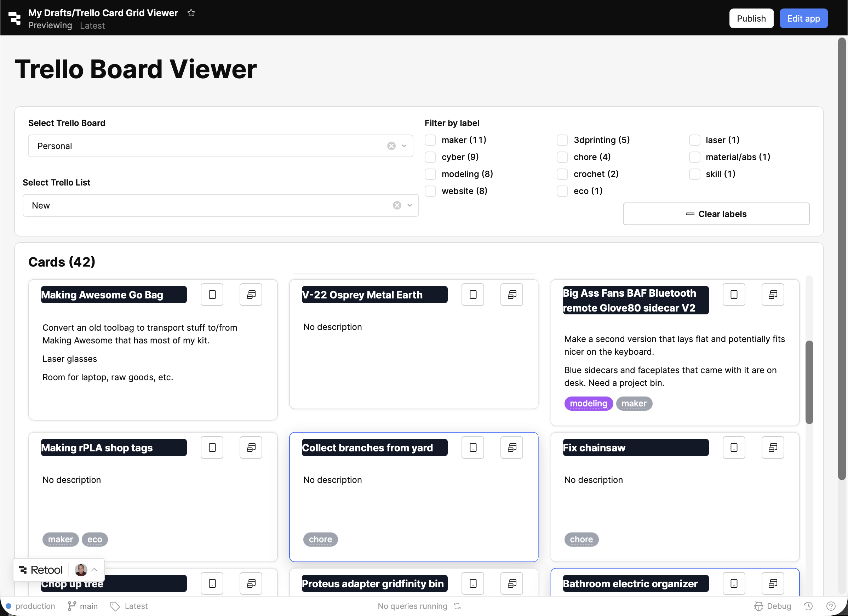
Task: Expand the Select Trello List dropdown arrow
Action: pos(410,205)
